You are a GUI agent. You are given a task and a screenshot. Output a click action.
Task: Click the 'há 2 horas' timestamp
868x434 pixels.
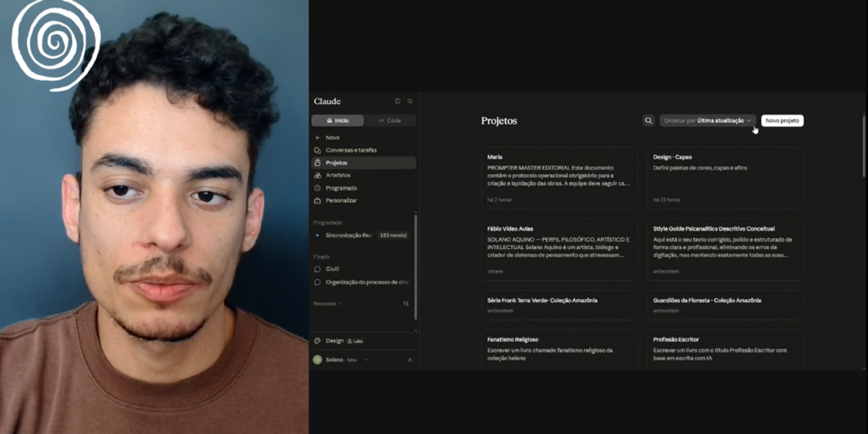[499, 200]
